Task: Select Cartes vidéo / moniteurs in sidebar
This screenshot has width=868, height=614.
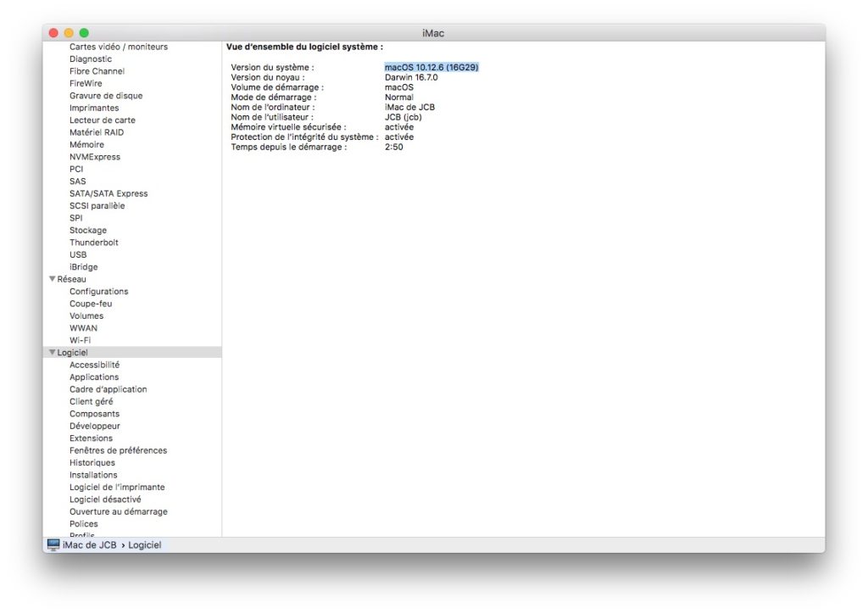Action: point(119,47)
